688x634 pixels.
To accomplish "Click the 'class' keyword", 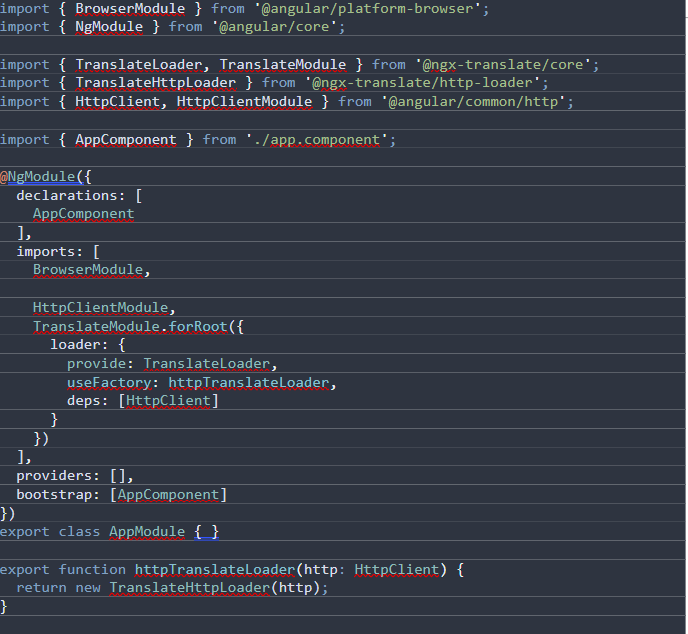I will [79, 532].
